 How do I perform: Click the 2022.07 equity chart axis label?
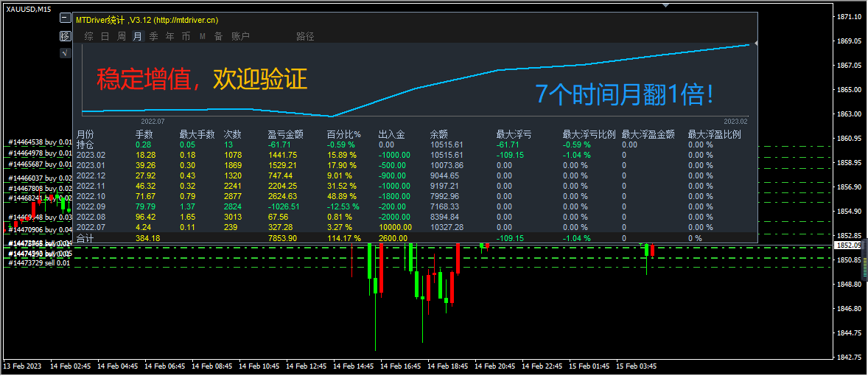pos(153,121)
